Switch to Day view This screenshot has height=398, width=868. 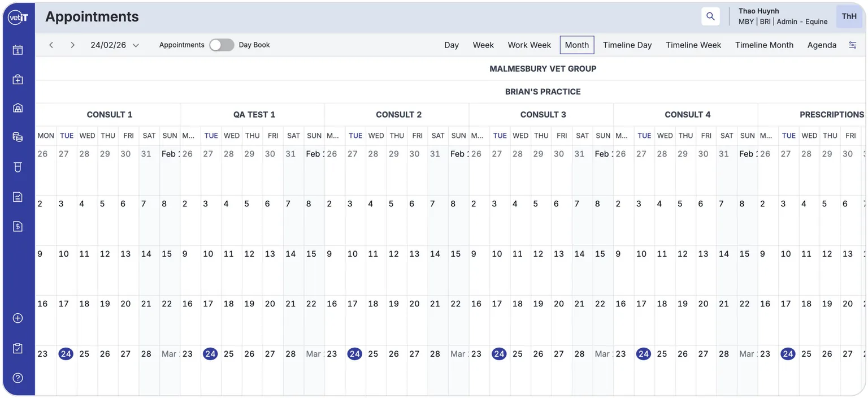[452, 45]
